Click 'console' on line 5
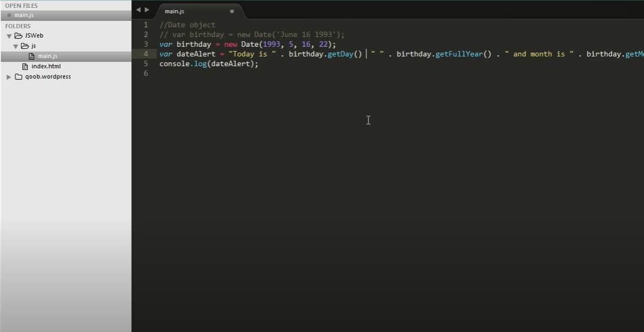The width and height of the screenshot is (644, 332). [x=174, y=64]
